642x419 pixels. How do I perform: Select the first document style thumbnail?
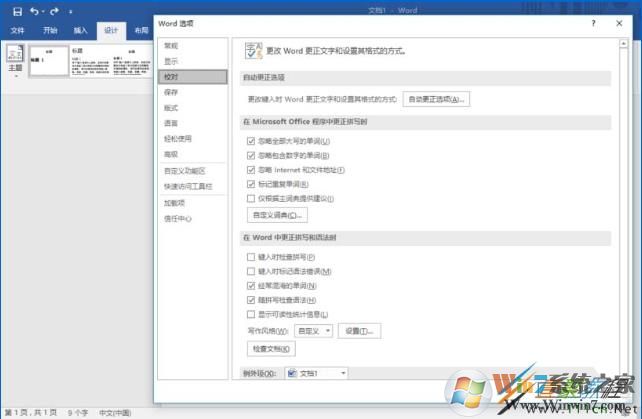pos(49,60)
